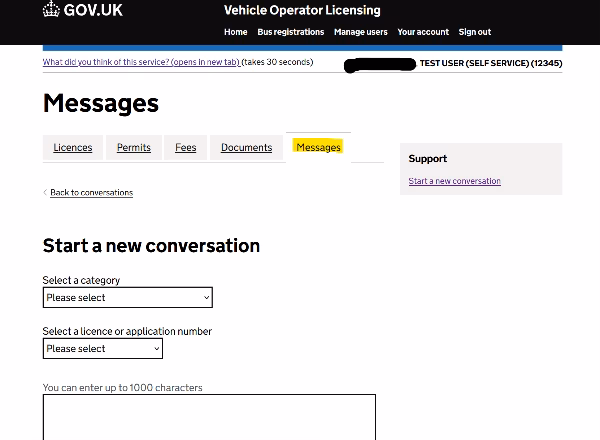The width and height of the screenshot is (600, 440).
Task: Switch to the Licences tab
Action: point(72,148)
